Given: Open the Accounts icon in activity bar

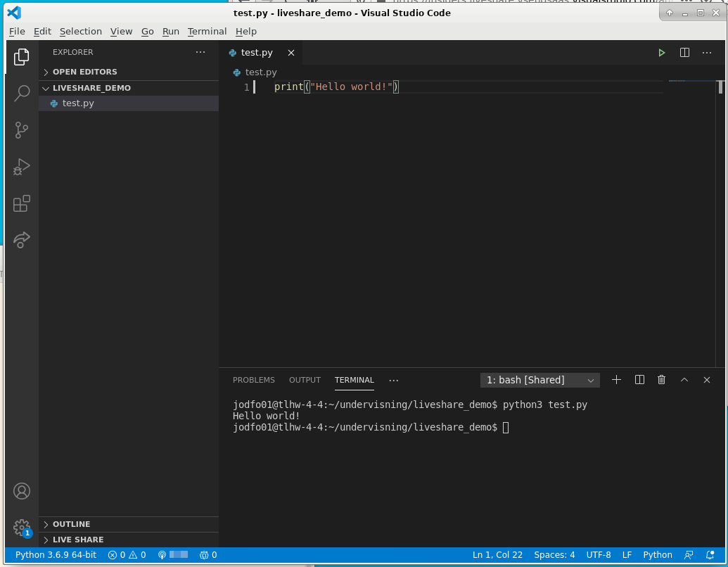Looking at the screenshot, I should [x=21, y=491].
